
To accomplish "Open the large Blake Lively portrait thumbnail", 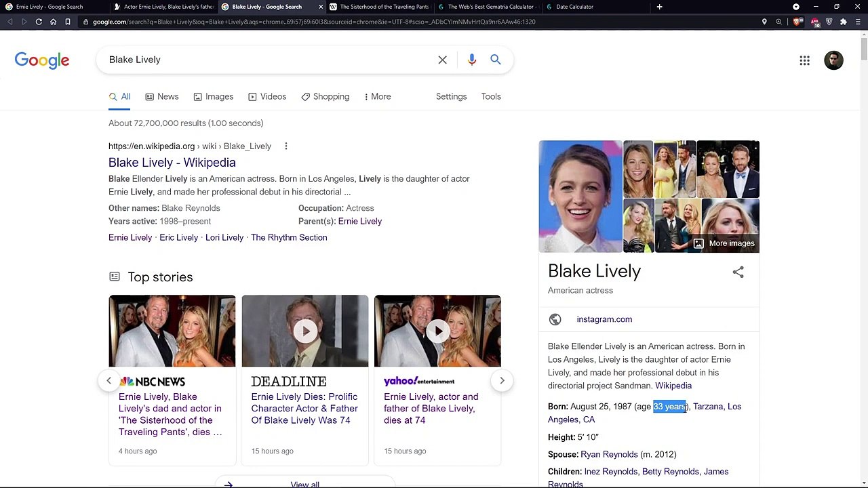I will click(x=580, y=197).
